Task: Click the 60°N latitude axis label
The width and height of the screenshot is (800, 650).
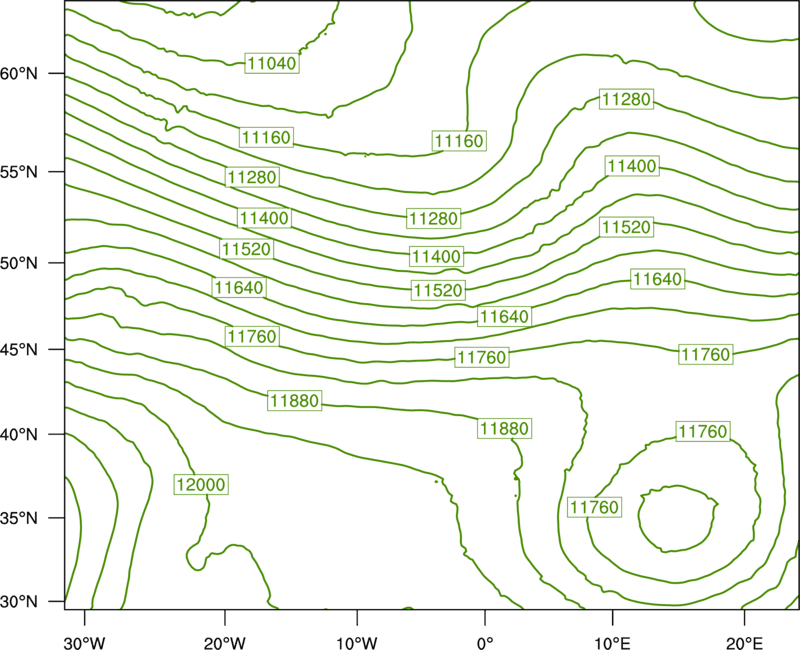Action: point(19,73)
